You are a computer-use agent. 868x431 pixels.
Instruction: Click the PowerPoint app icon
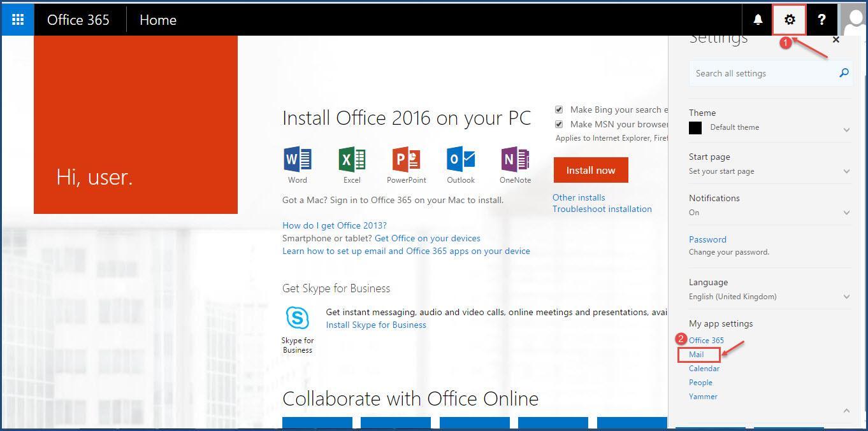407,159
